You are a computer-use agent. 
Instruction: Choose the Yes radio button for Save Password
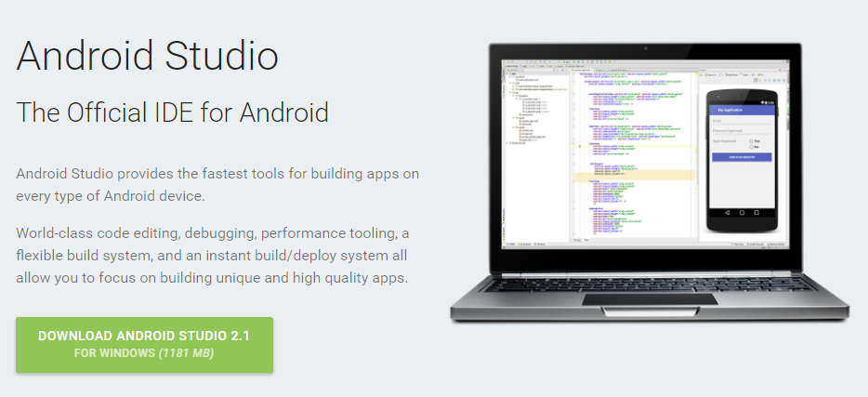[x=751, y=141]
